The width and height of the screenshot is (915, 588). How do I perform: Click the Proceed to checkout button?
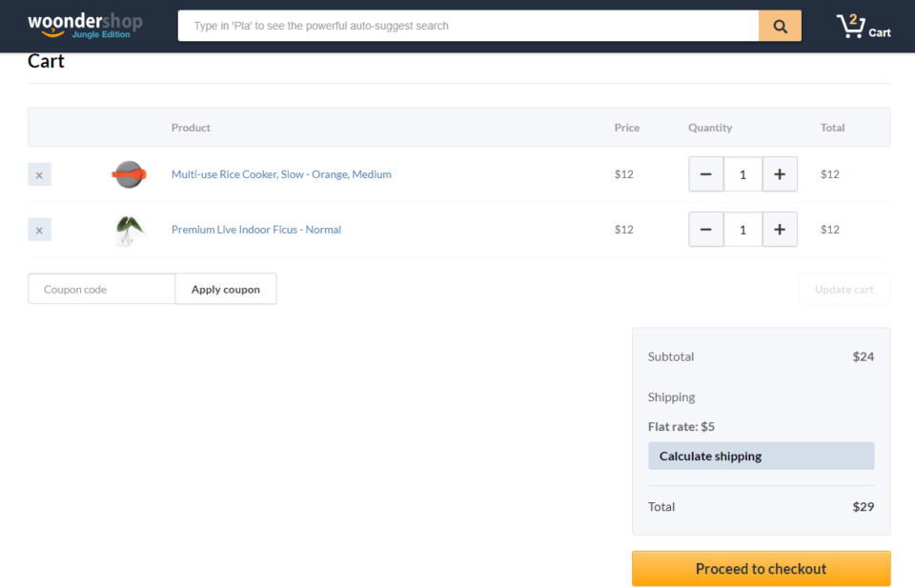tap(761, 568)
